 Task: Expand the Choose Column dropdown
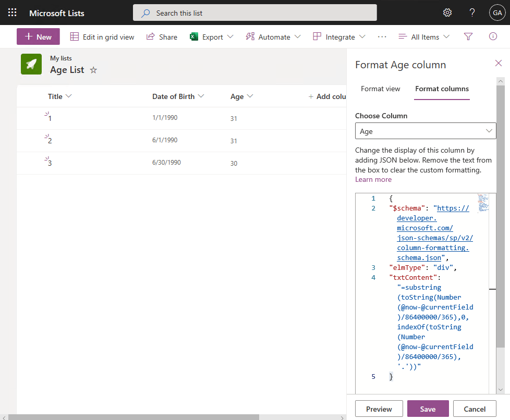click(x=425, y=131)
